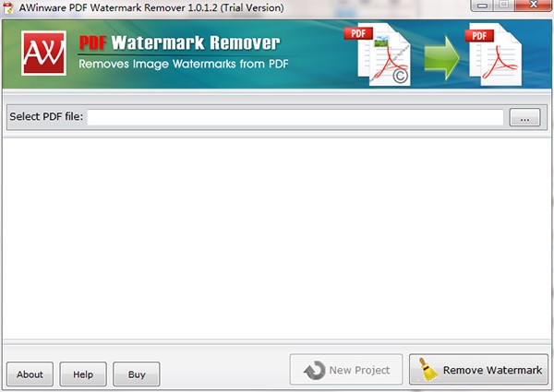The width and height of the screenshot is (554, 392).
Task: Click the Remove Watermark button
Action: 478,370
